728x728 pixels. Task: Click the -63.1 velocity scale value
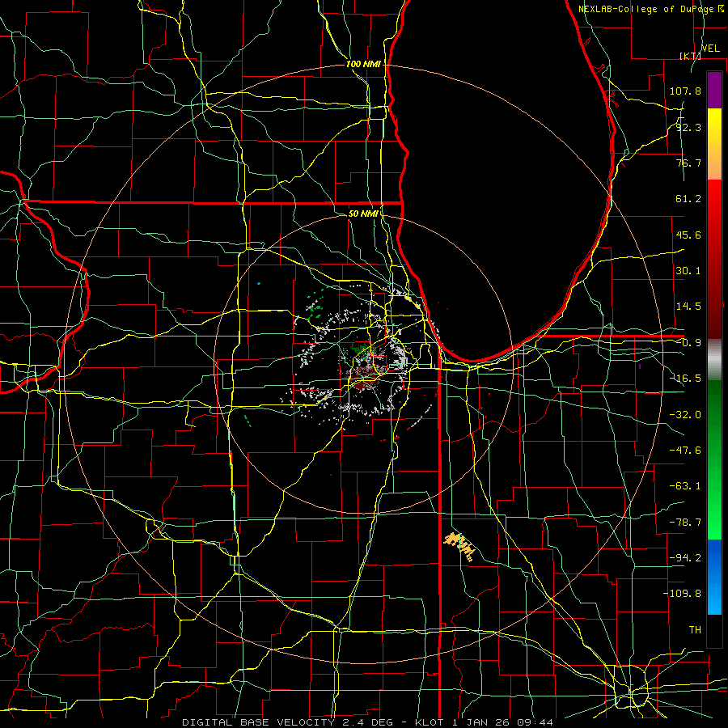[685, 486]
